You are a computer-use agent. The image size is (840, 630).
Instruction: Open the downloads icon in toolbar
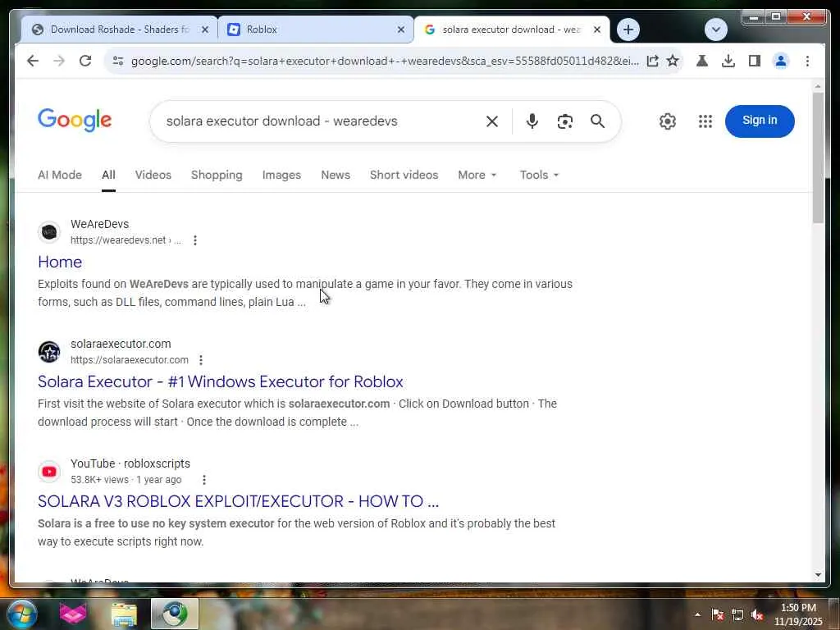point(728,61)
